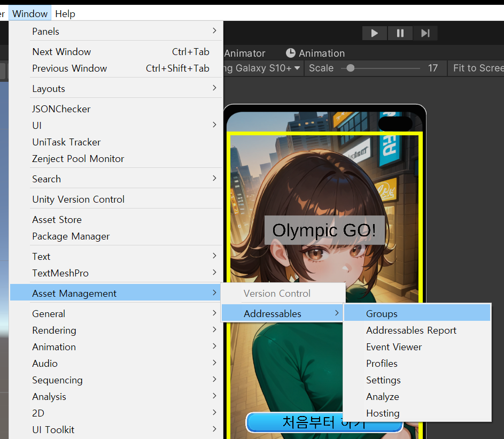The width and height of the screenshot is (504, 439).
Task: Open UniTask Tracker window
Action: click(x=117, y=142)
